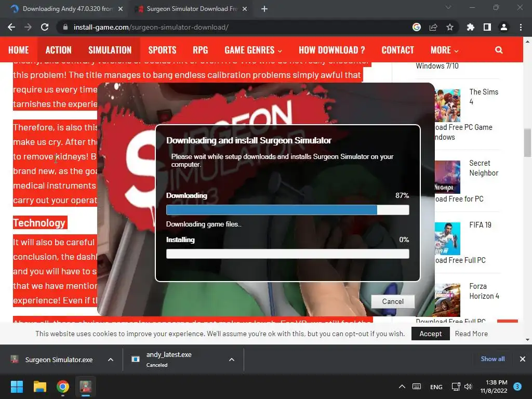Show all downloads
The height and width of the screenshot is (399, 532).
click(493, 358)
